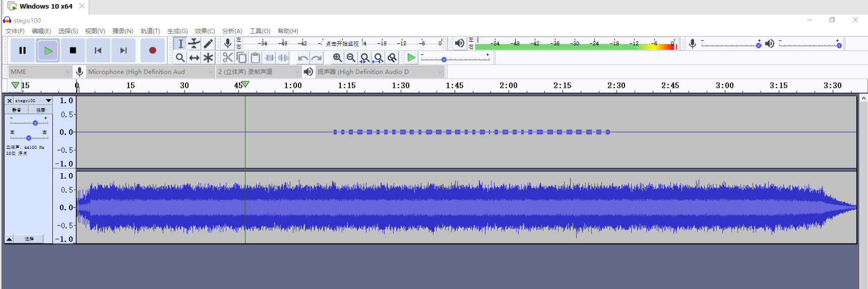Viewport: 868px width, 289px height.
Task: Open the 编辑(E) menu
Action: point(41,31)
